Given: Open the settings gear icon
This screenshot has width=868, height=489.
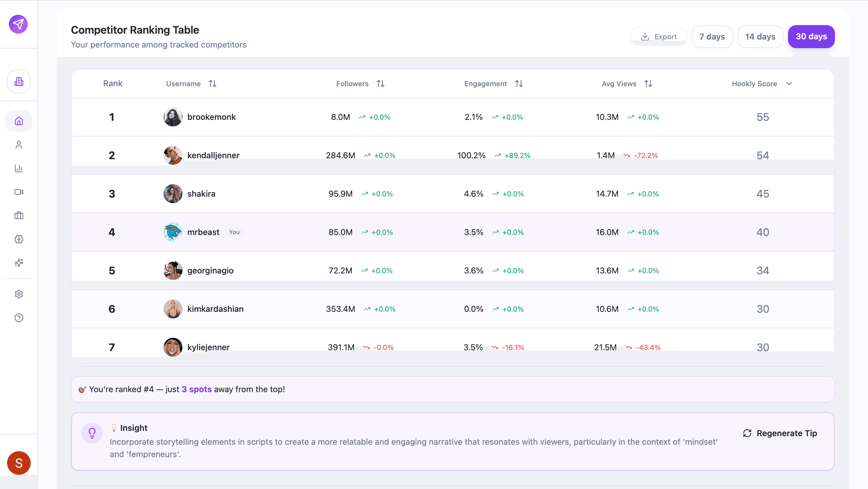Looking at the screenshot, I should pos(19,294).
